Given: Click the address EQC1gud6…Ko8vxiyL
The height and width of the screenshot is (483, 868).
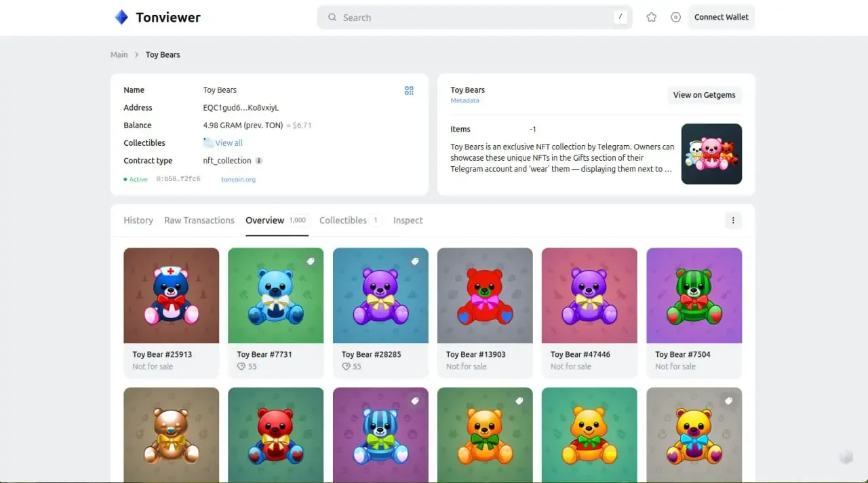Looking at the screenshot, I should (241, 108).
